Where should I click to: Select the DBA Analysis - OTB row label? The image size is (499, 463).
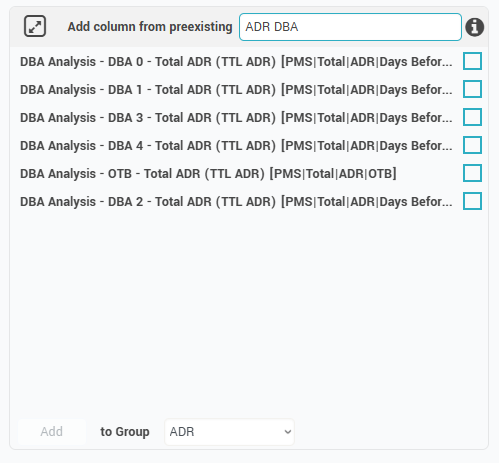click(208, 174)
